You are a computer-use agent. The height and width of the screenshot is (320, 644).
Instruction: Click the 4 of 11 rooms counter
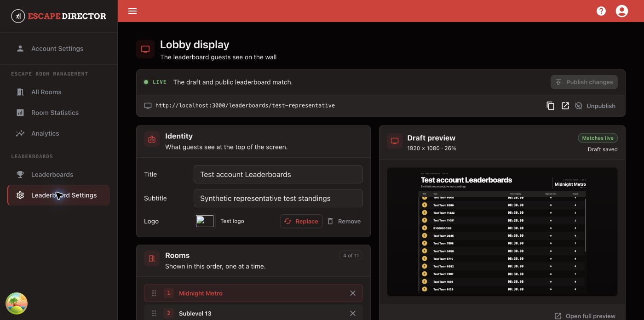[351, 256]
